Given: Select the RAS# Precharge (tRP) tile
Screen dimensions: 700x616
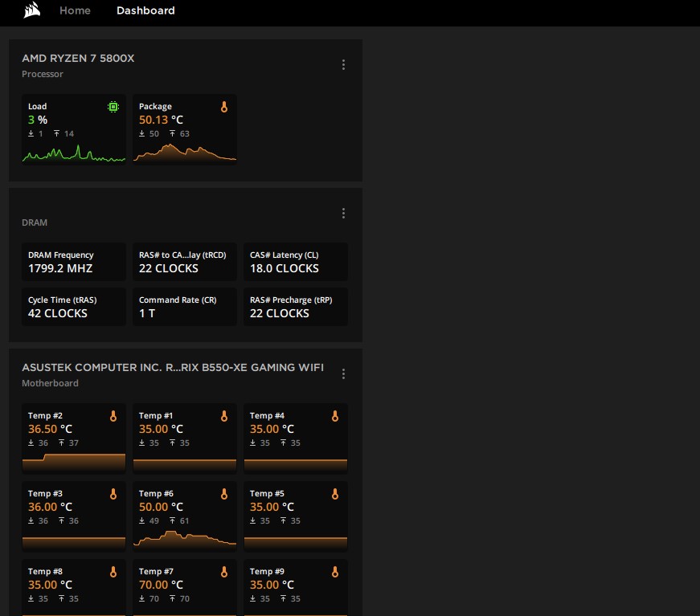Looking at the screenshot, I should point(296,307).
